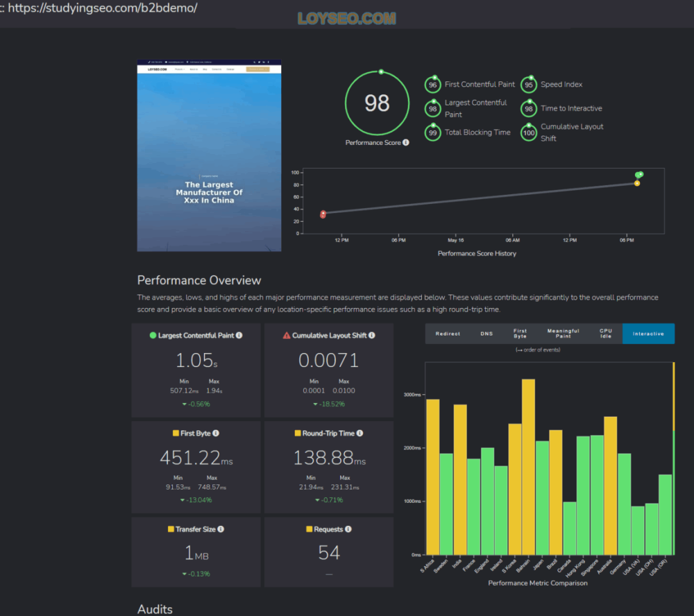
Task: Select the DNS tab
Action: click(486, 334)
